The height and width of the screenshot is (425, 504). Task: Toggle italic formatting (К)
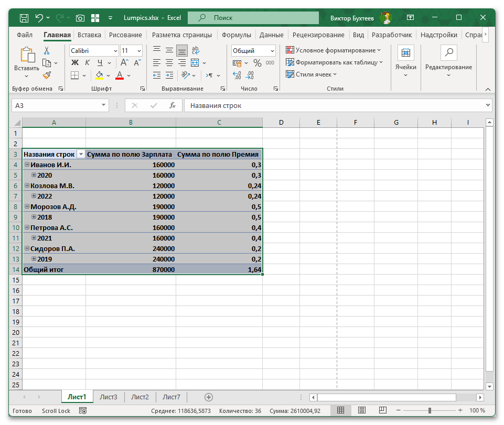coord(87,63)
